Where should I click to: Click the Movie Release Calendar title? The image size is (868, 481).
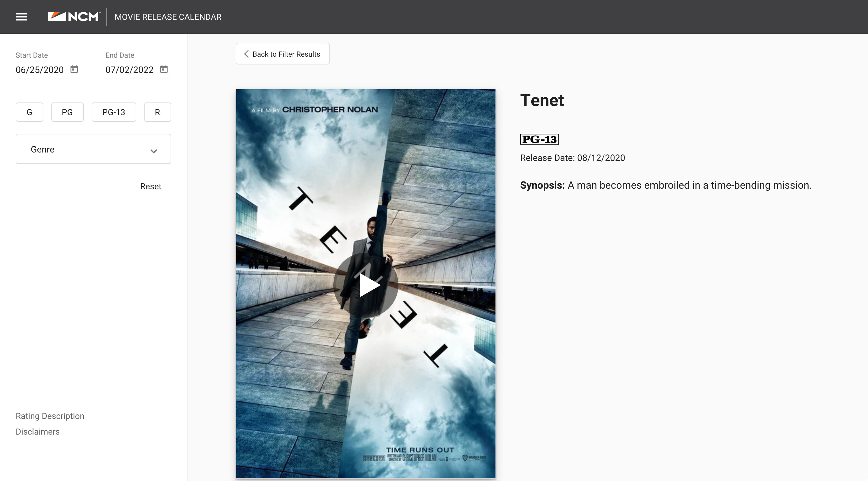pos(168,17)
